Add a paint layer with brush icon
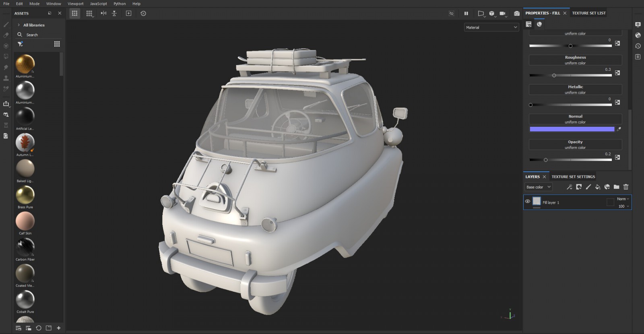This screenshot has width=644, height=334. (588, 187)
